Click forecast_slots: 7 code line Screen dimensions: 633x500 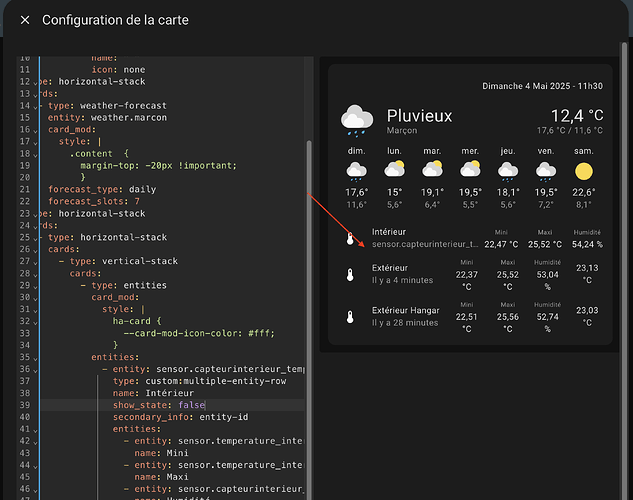[94, 201]
